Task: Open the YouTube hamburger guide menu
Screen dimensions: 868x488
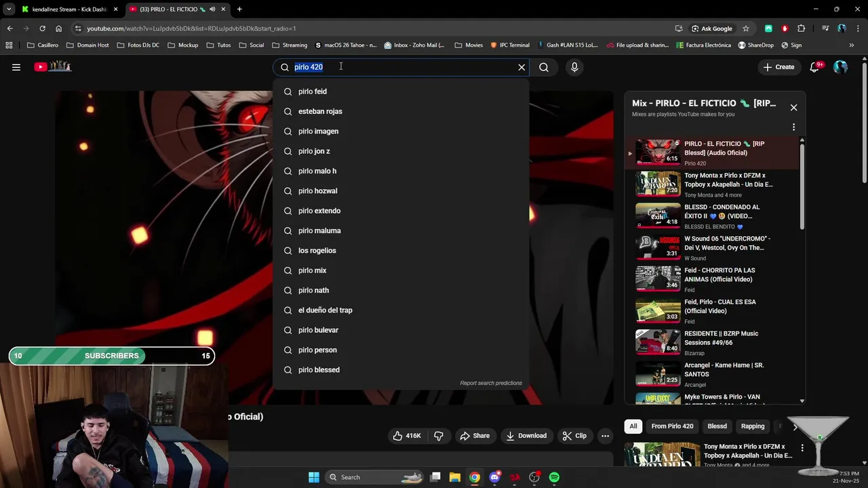Action: coord(16,67)
